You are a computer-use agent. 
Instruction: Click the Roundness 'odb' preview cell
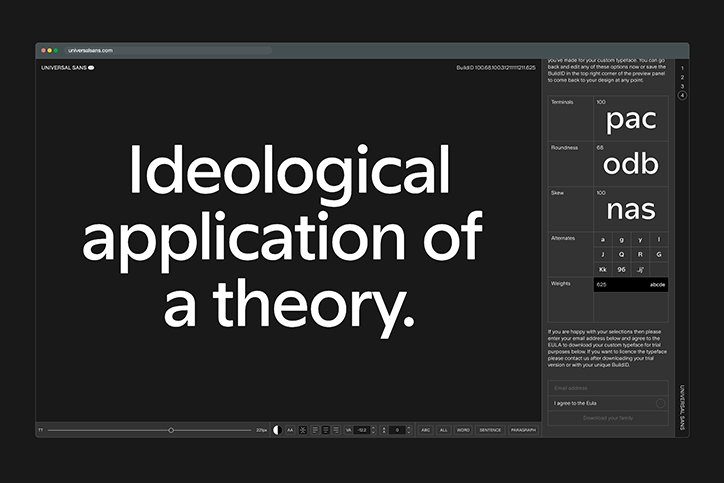coord(631,163)
